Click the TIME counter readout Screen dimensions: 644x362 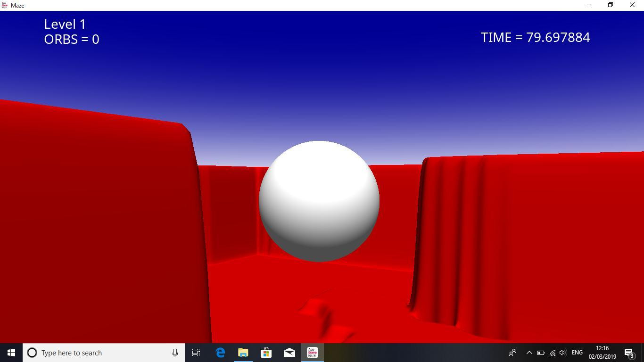[536, 37]
